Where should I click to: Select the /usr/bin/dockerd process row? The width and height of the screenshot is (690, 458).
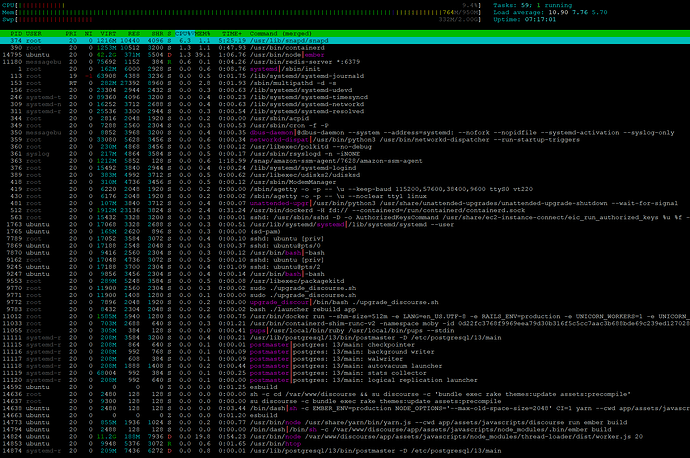click(x=345, y=210)
